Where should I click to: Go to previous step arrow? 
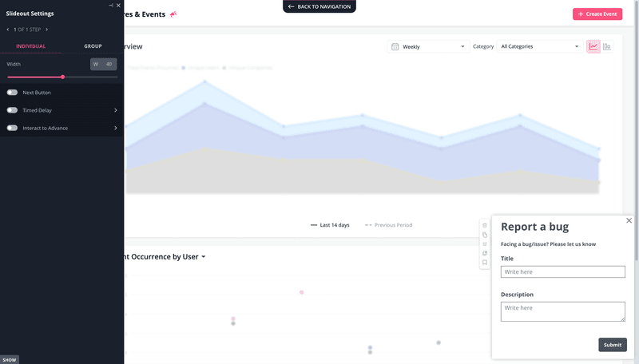8,30
